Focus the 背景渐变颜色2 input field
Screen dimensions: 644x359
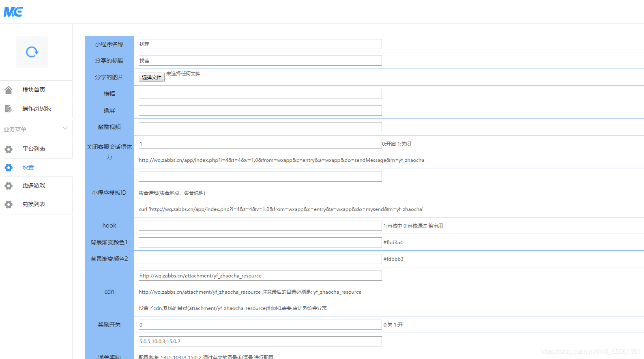[x=260, y=259]
